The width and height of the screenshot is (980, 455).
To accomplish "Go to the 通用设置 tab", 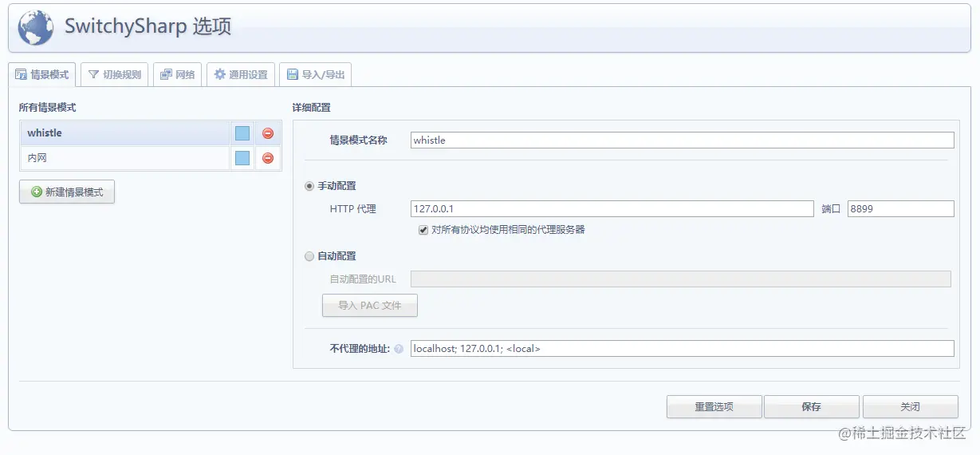I will (241, 74).
